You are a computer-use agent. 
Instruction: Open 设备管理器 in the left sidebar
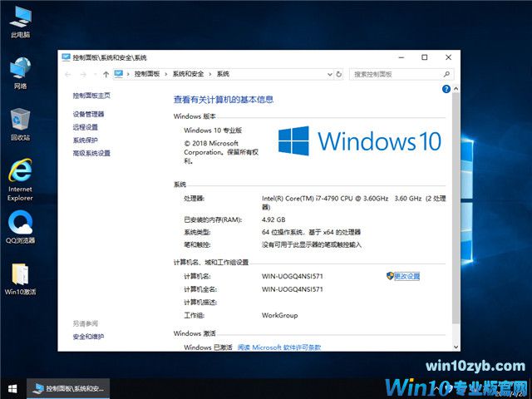89,114
